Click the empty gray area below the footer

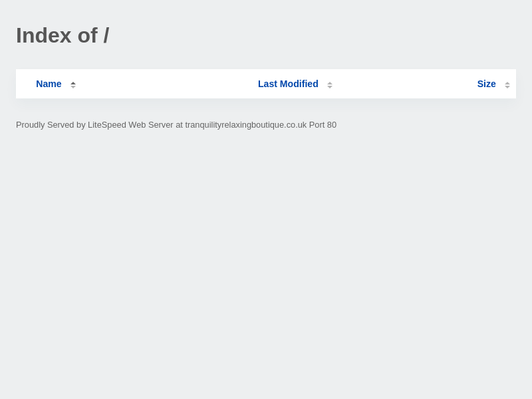[266, 266]
